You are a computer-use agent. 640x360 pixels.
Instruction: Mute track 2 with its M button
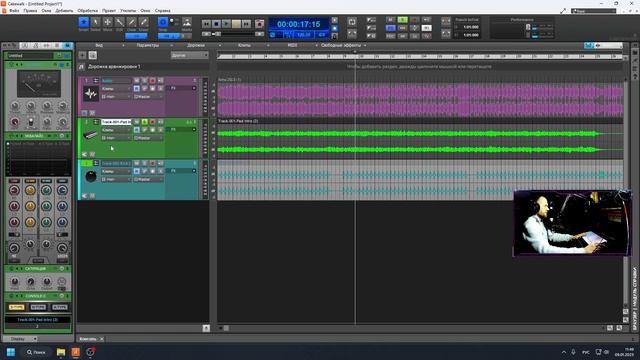[137, 122]
